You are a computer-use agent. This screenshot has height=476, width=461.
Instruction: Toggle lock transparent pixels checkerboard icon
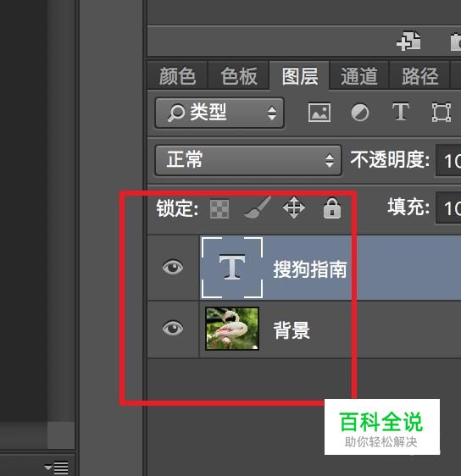coord(219,209)
